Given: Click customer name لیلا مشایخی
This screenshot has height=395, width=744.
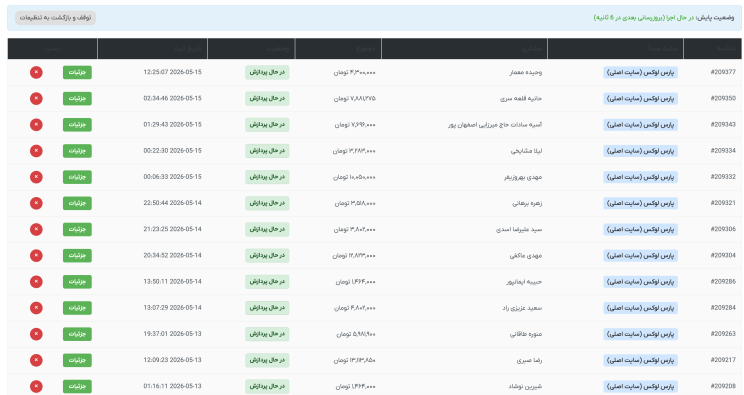Looking at the screenshot, I should coord(526,151).
